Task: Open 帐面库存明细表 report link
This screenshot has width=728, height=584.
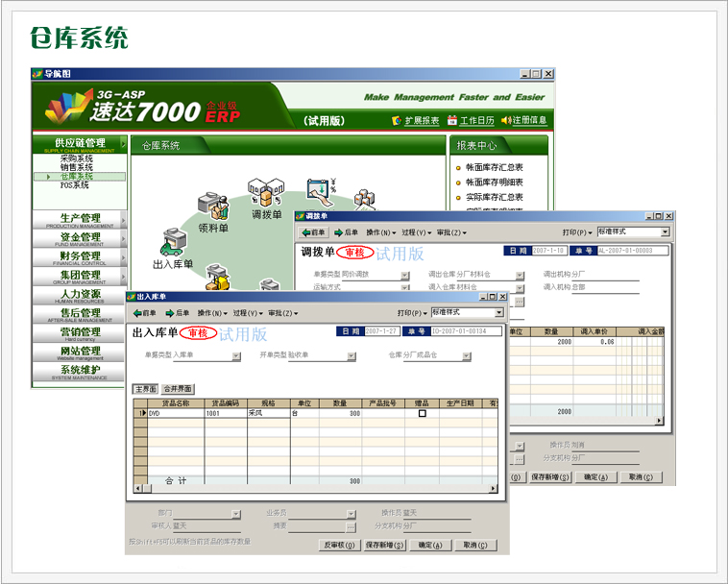Action: click(x=495, y=182)
